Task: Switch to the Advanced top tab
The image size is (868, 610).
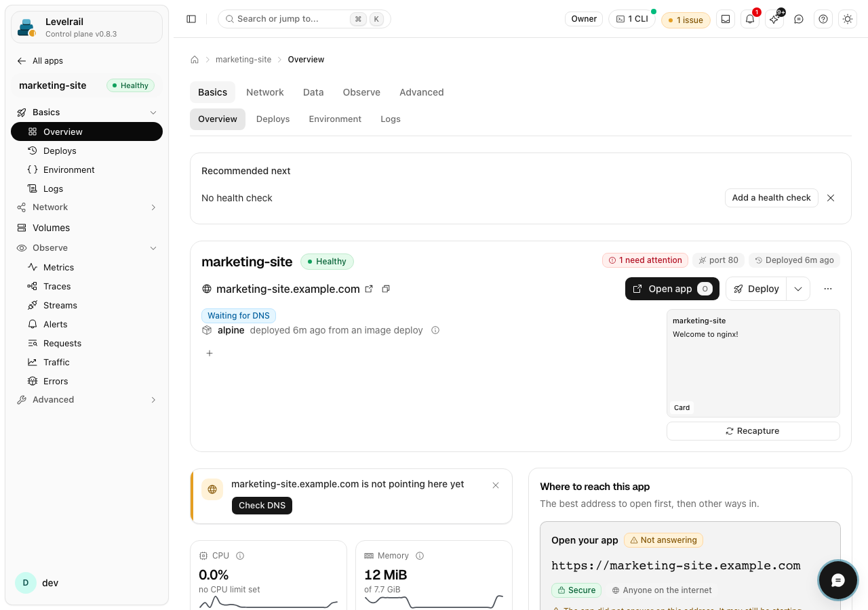Action: [x=422, y=92]
